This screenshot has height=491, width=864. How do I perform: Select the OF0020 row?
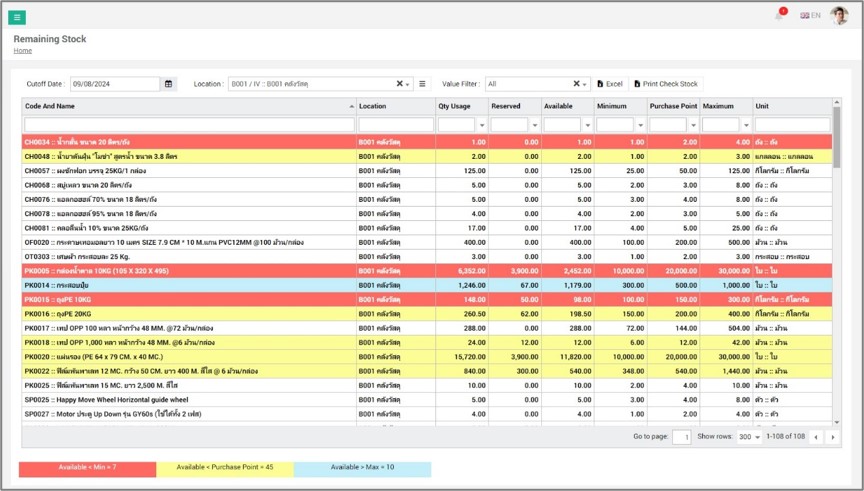[427, 242]
